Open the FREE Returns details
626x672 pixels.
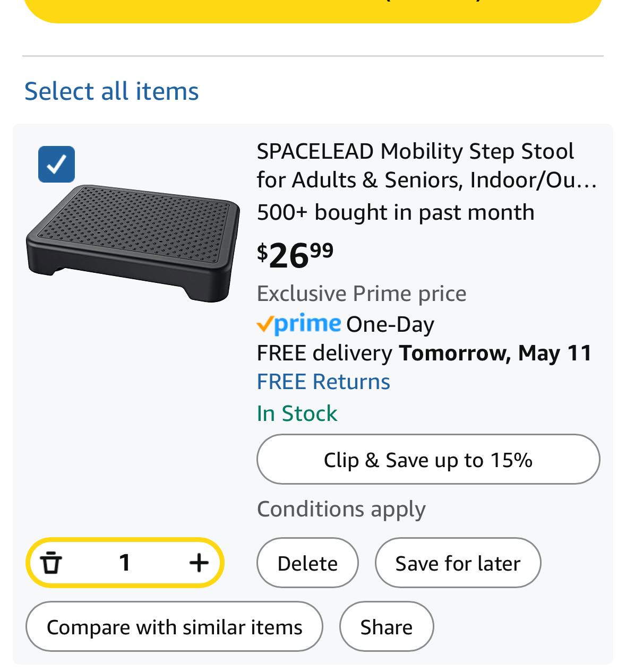coord(323,382)
